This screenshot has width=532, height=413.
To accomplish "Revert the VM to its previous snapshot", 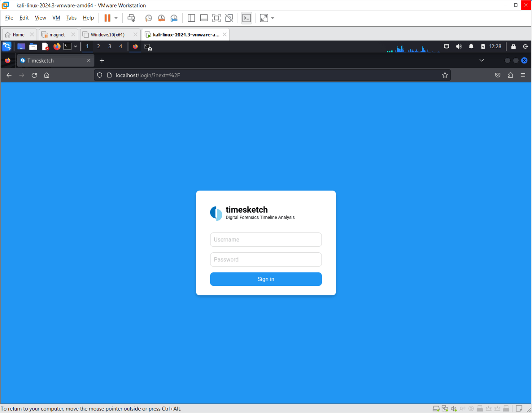I will [161, 18].
